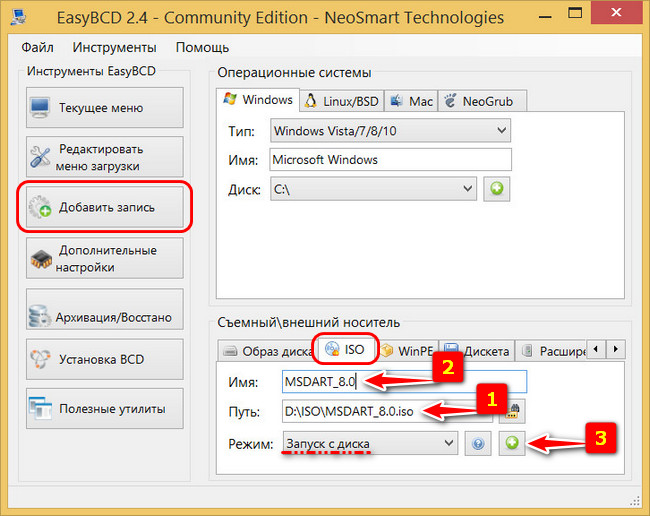
Task: Click the Mac icon on Mac tab
Action: coord(397,101)
